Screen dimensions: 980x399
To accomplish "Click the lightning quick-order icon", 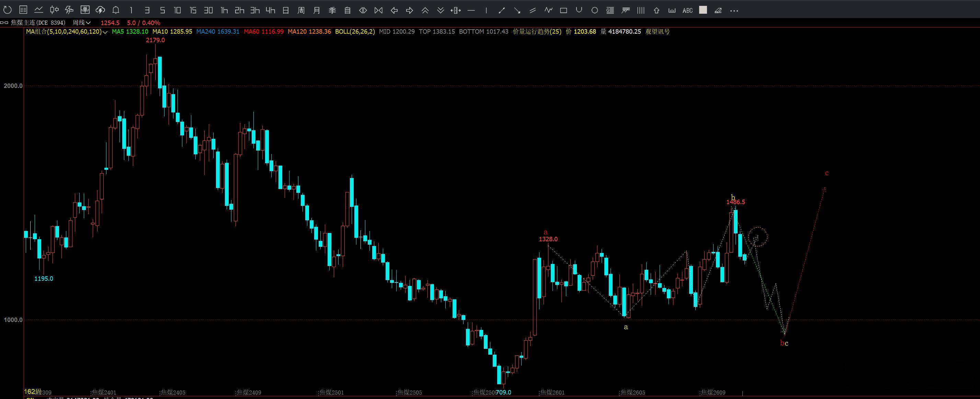I will 69,10.
